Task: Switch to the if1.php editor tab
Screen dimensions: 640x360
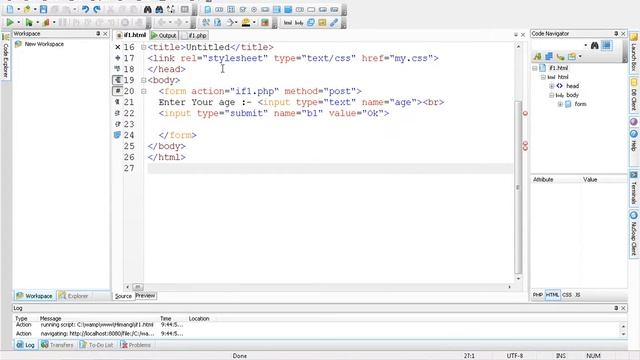Action: [195, 36]
